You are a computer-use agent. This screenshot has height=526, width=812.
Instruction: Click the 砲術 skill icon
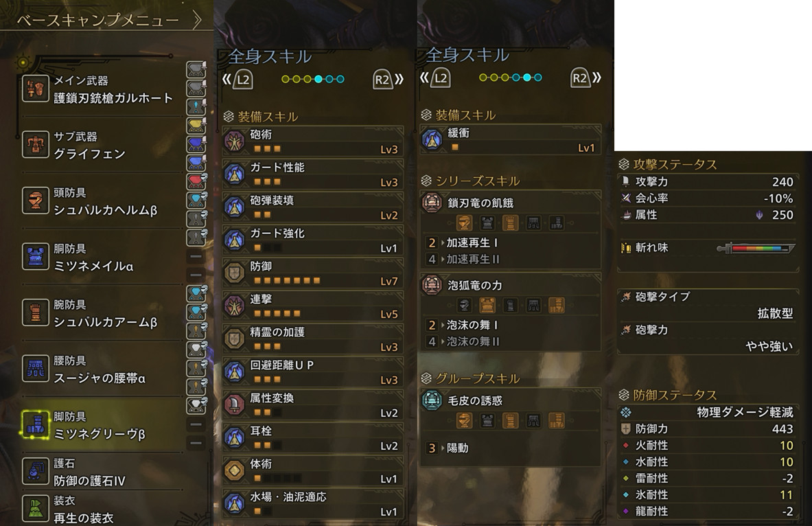click(234, 141)
